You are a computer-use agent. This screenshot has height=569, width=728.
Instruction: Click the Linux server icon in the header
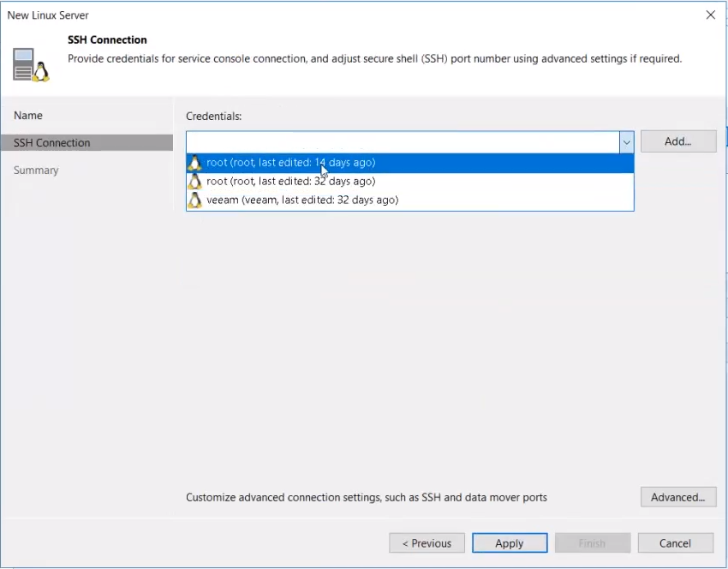coord(31,64)
